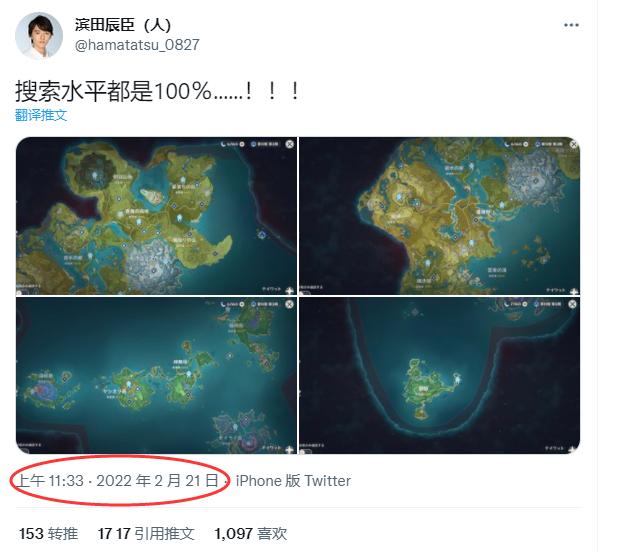Plus icon at top-right map's bottom corner
Image resolution: width=623 pixels, height=552 pixels.
pyautogui.click(x=573, y=291)
